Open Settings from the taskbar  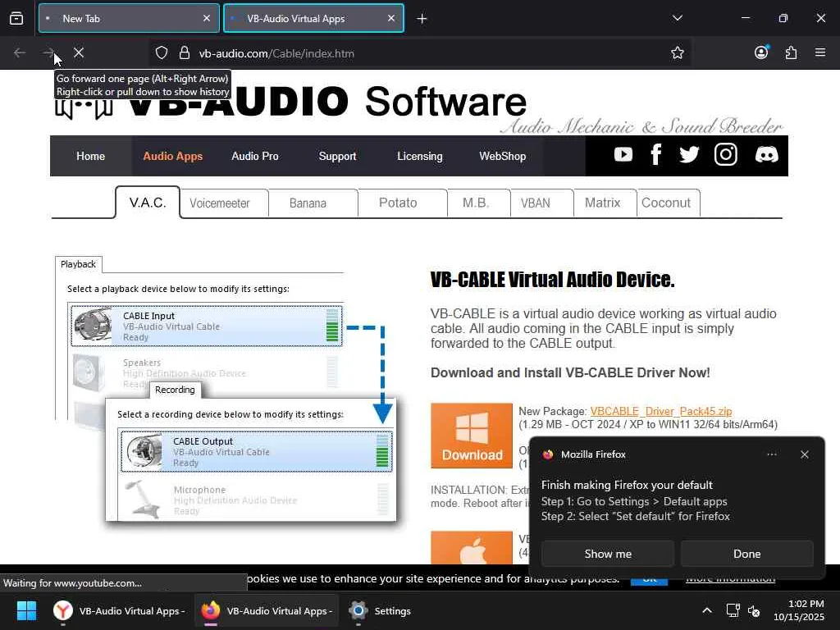coord(380,610)
